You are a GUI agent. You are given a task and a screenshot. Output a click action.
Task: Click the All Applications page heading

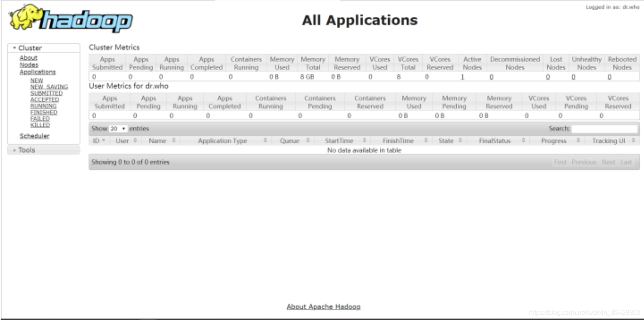(360, 20)
